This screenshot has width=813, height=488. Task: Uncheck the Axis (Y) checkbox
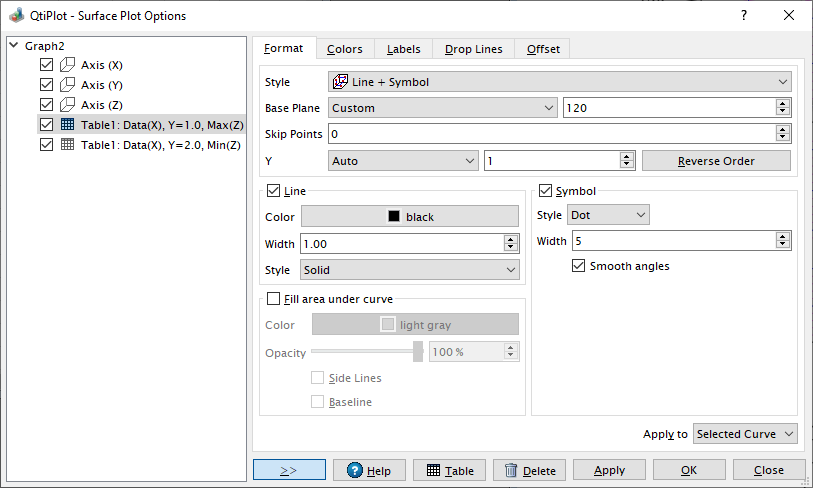46,85
